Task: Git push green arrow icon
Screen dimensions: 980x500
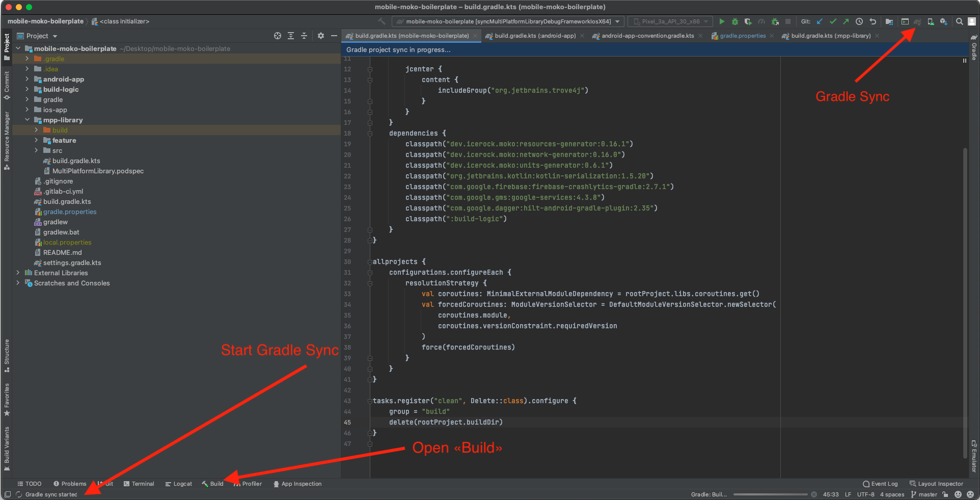Action: pos(846,21)
